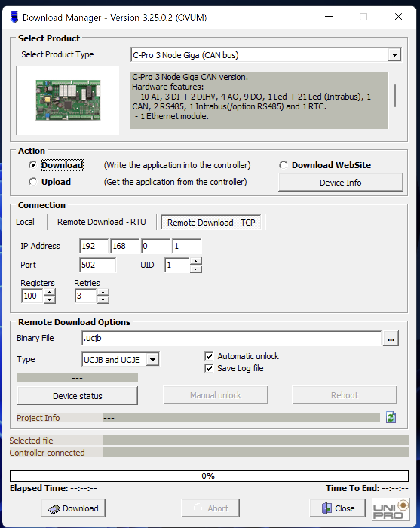Image resolution: width=420 pixels, height=528 pixels.
Task: Click the UNI PRO logo
Action: tap(391, 510)
